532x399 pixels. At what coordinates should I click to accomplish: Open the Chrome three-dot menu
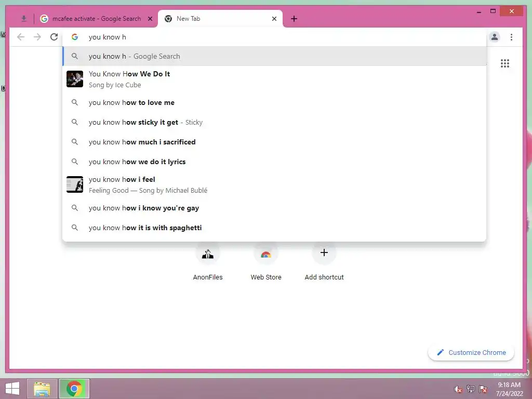pyautogui.click(x=511, y=37)
